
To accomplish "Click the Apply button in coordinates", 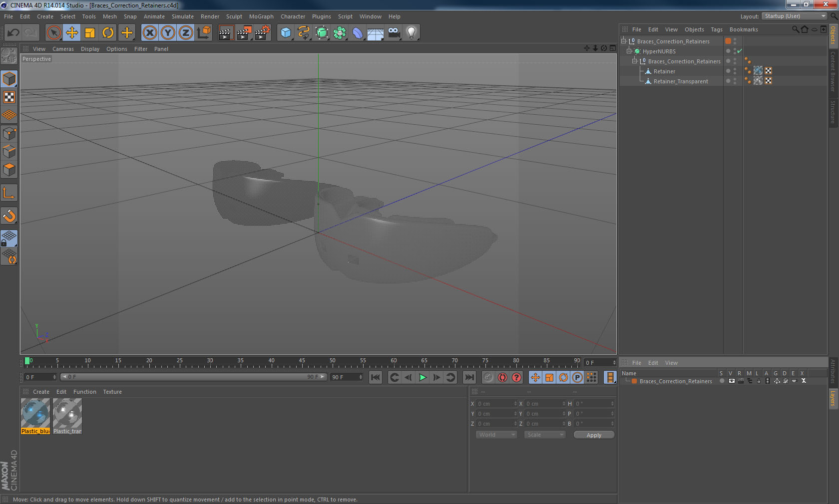I will pyautogui.click(x=594, y=435).
